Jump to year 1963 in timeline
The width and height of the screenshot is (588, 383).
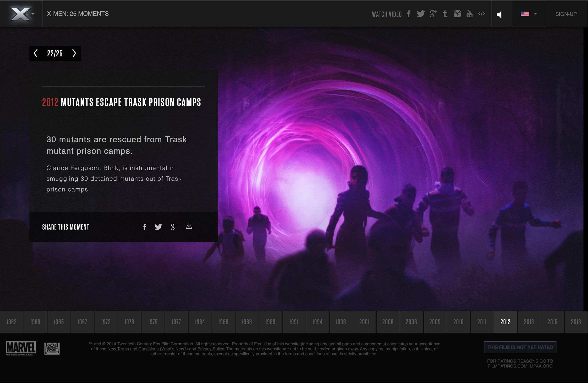pyautogui.click(x=35, y=322)
